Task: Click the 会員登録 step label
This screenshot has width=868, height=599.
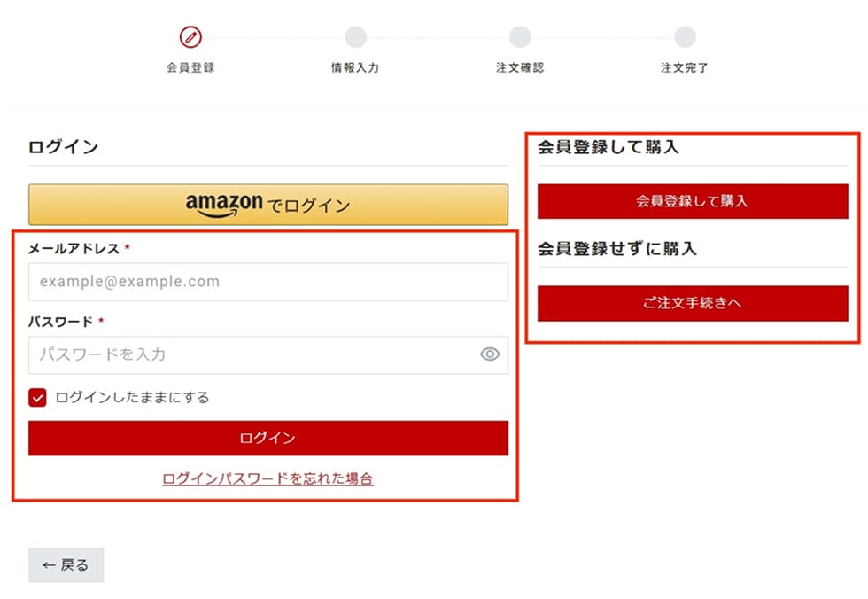Action: pos(190,67)
